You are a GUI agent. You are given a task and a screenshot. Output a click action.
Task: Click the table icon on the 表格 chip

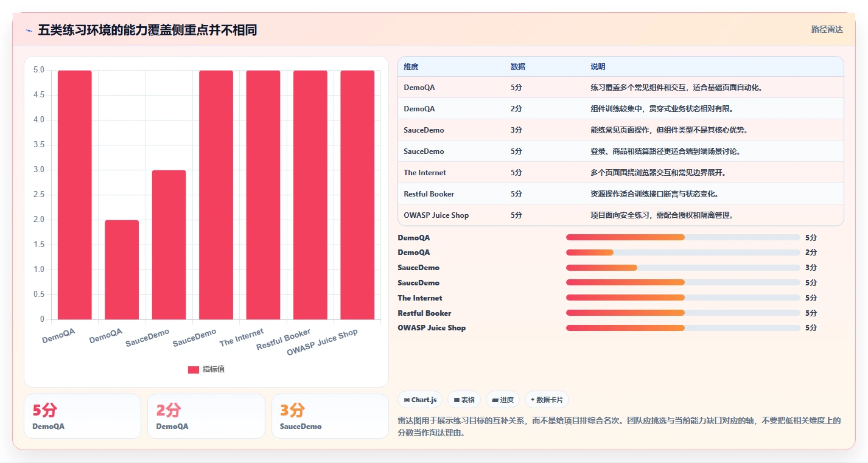457,400
